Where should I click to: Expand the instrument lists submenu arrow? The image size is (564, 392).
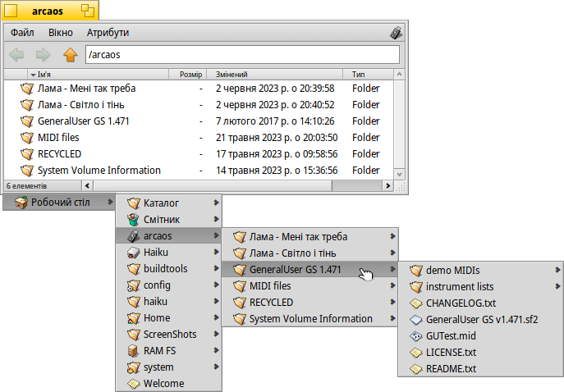(x=557, y=286)
